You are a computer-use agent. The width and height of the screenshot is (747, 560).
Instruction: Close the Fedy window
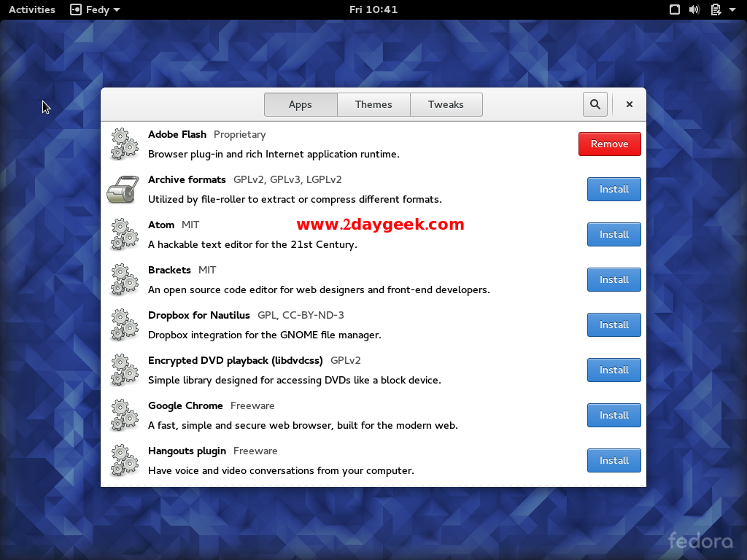pyautogui.click(x=630, y=104)
